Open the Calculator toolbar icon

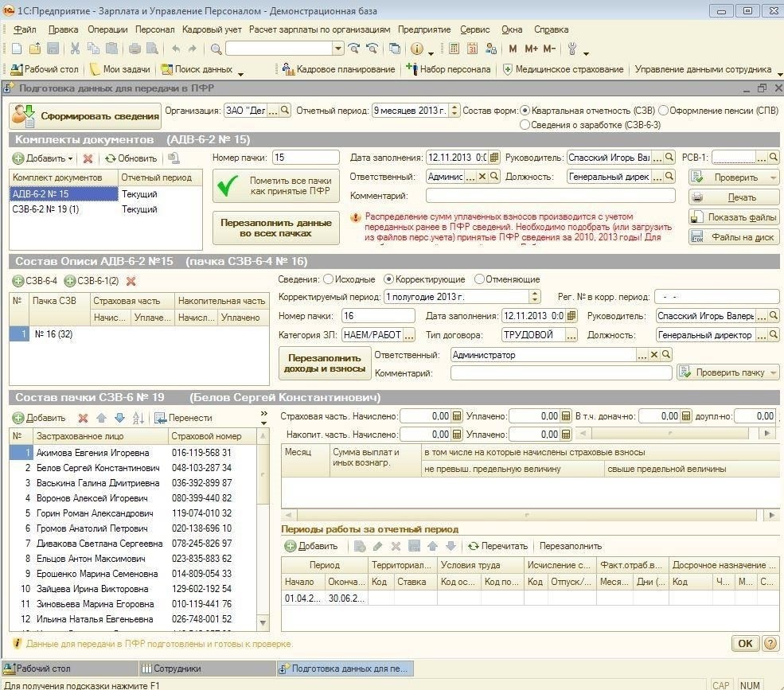pyautogui.click(x=454, y=49)
